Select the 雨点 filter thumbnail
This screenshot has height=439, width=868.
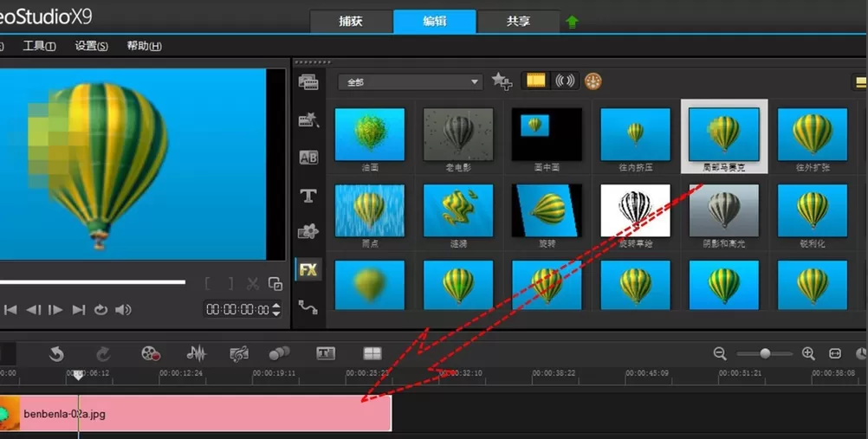pyautogui.click(x=370, y=211)
